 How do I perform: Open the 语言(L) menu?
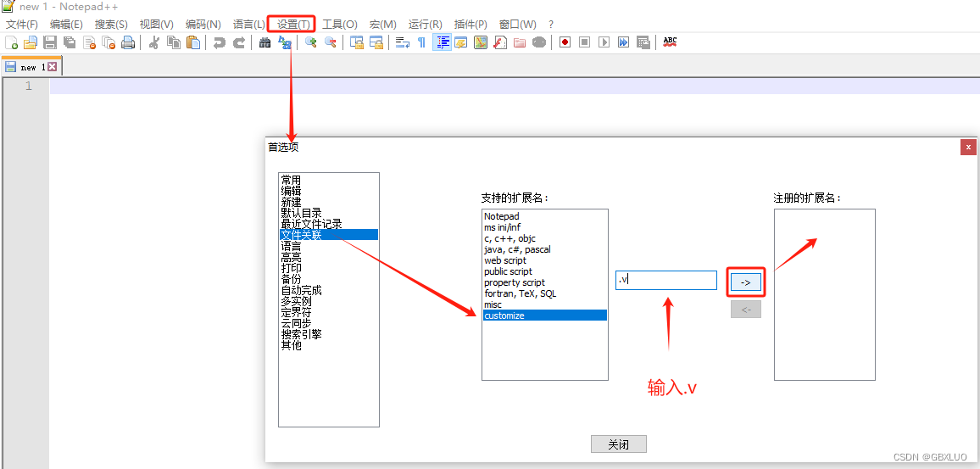click(248, 25)
